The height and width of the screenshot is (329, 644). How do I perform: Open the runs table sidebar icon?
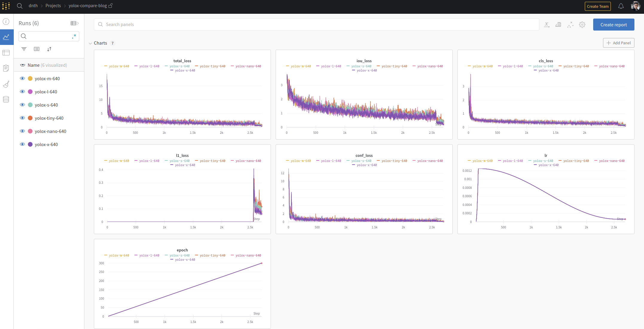tap(6, 53)
